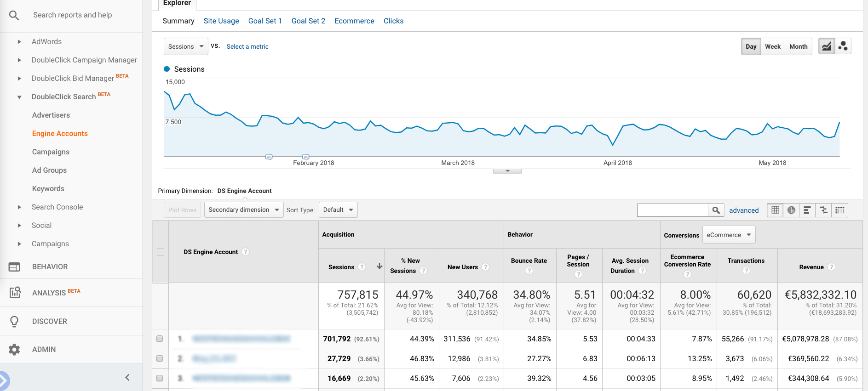Click the table search input field

coord(673,210)
